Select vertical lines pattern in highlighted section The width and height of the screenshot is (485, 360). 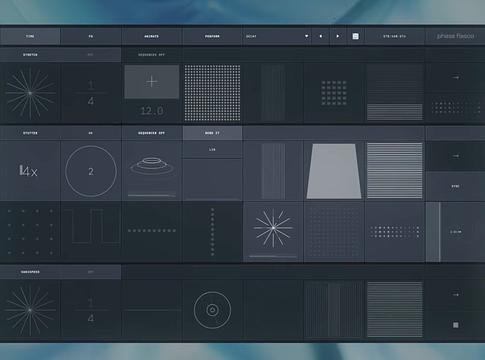pyautogui.click(x=273, y=171)
